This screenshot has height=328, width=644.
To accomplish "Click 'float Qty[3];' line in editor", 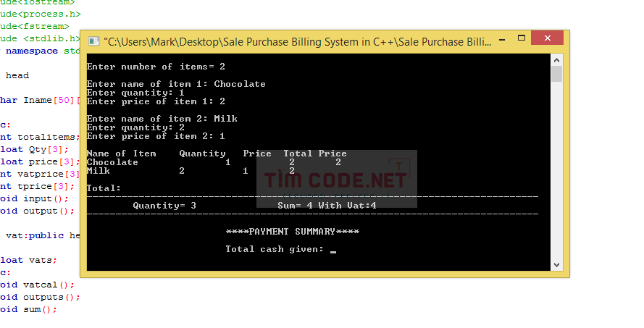I will (x=35, y=149).
